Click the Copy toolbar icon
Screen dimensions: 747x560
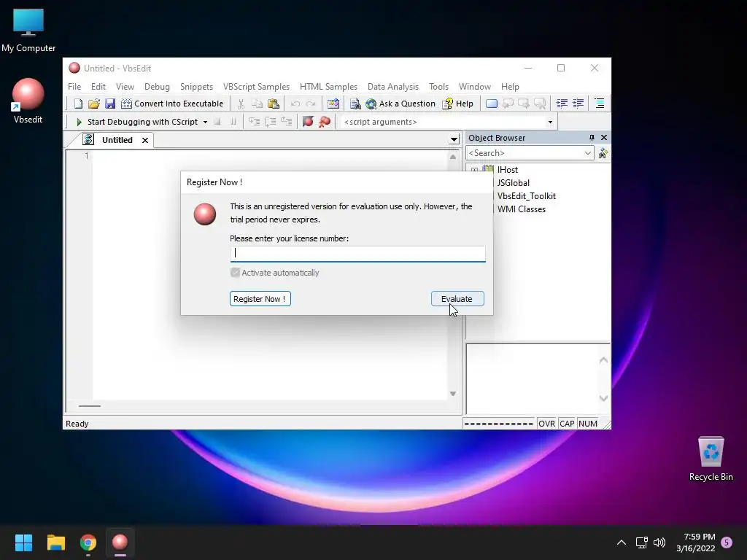(x=258, y=104)
